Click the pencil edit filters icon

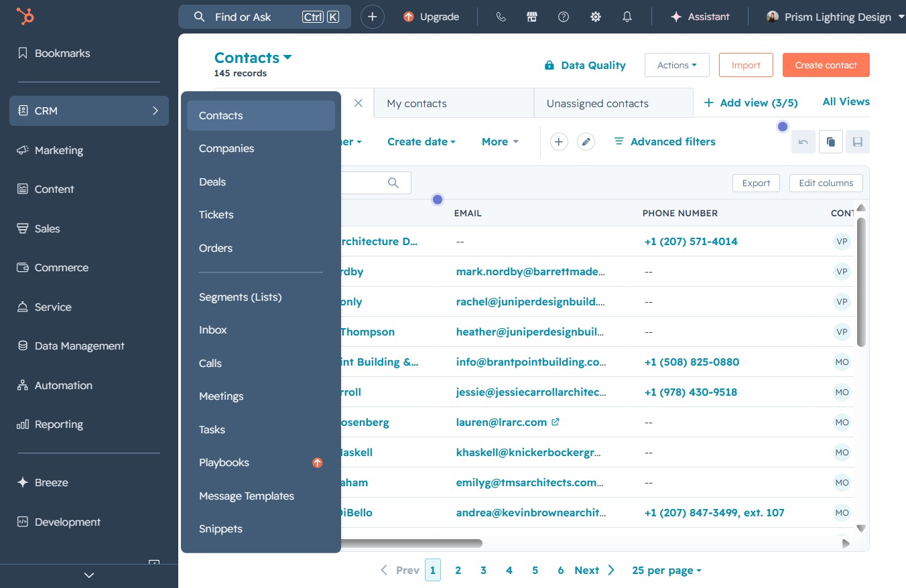586,141
